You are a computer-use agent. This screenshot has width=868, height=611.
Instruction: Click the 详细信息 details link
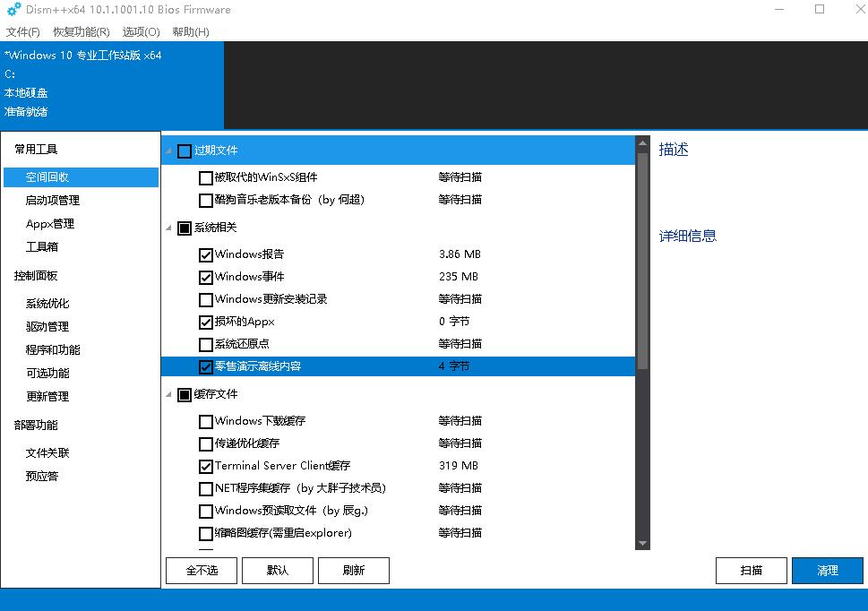click(x=686, y=236)
